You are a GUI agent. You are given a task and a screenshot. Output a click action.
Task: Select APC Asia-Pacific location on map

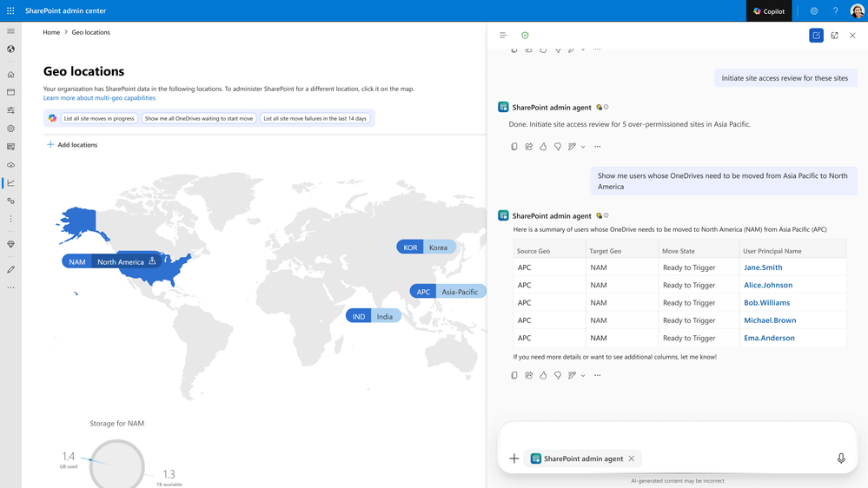click(447, 292)
